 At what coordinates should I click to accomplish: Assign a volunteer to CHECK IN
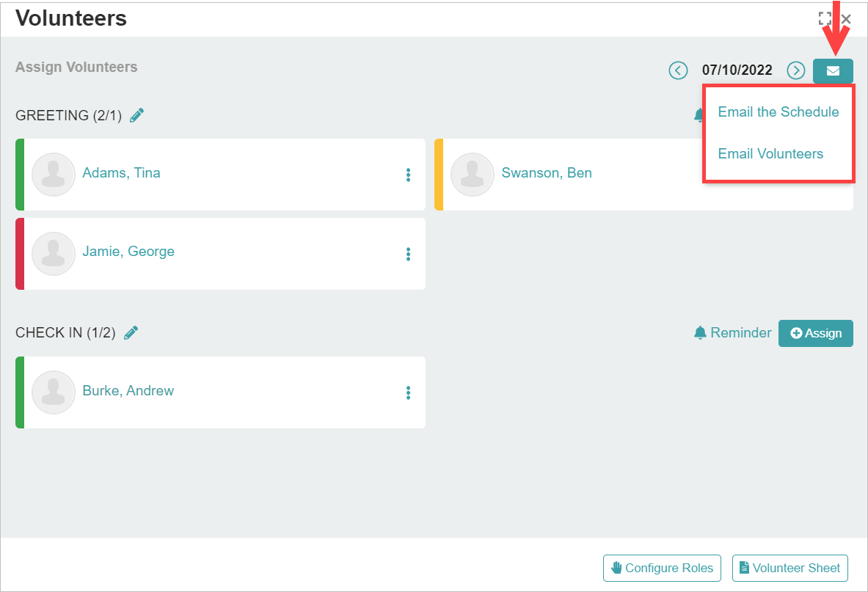click(x=815, y=333)
